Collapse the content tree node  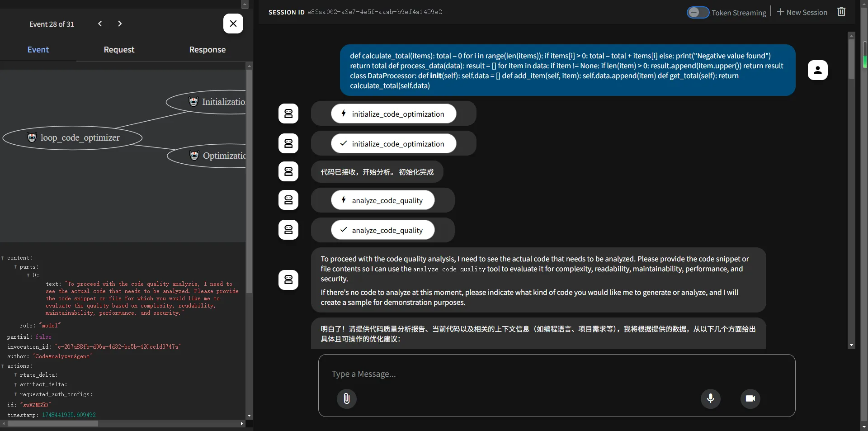[3, 258]
